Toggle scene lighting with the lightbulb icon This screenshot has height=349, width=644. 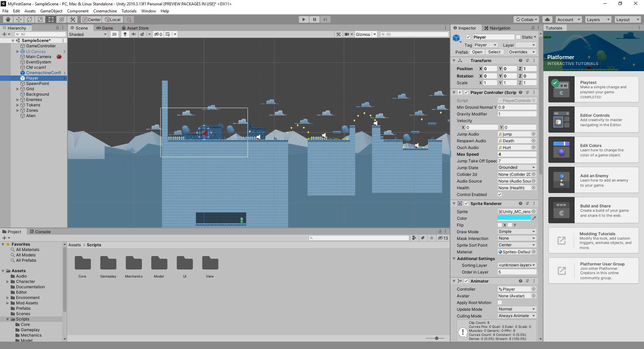125,34
